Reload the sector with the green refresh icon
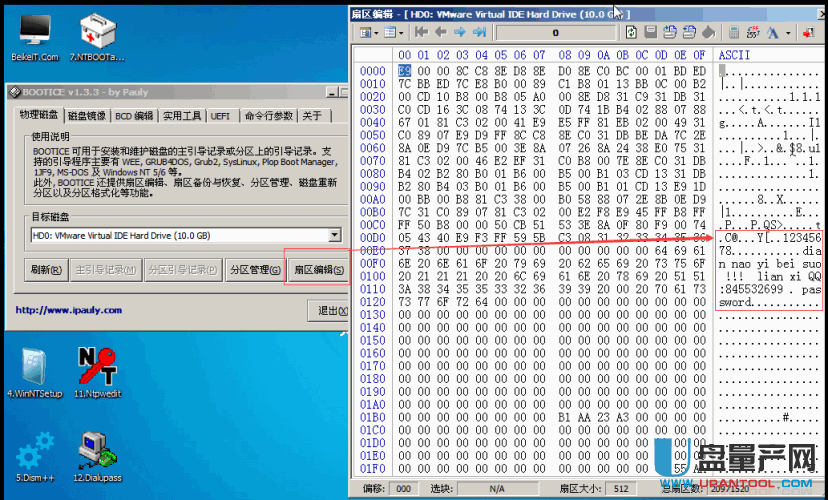Screen dimensions: 828x500 [631, 32]
